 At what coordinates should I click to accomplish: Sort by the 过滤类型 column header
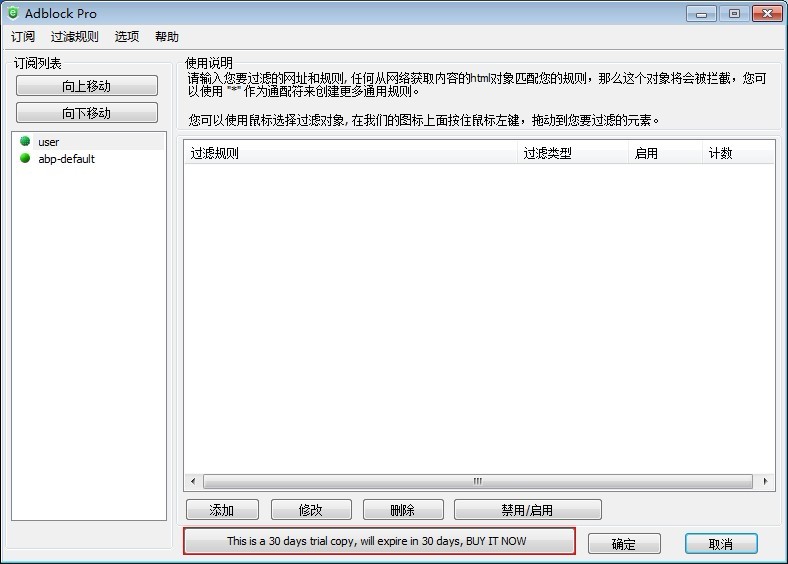[572, 153]
